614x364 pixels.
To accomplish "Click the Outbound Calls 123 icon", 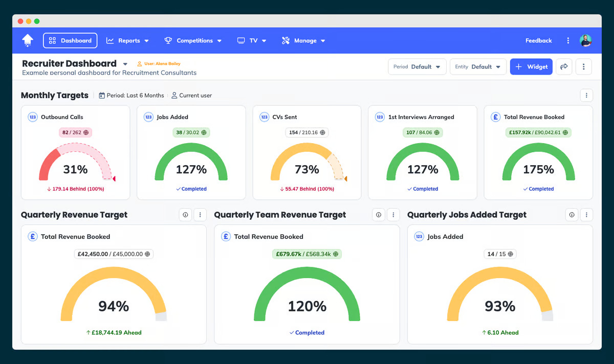I will tap(32, 117).
